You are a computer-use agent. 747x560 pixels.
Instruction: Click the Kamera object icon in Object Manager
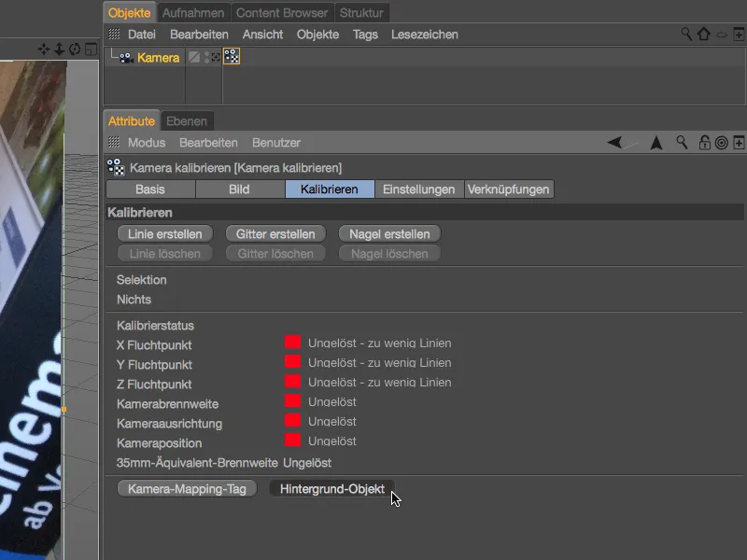pos(126,58)
